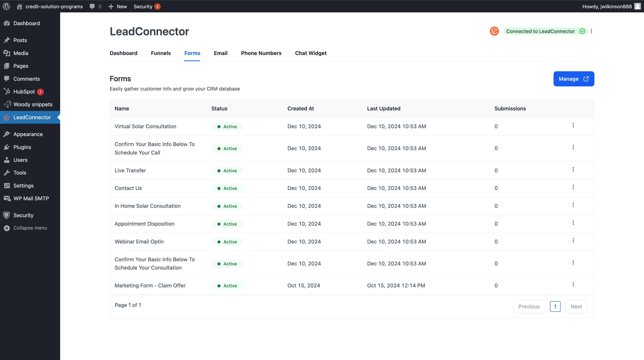Image resolution: width=644 pixels, height=360 pixels.
Task: Click the WordPress logo icon
Action: (x=7, y=6)
